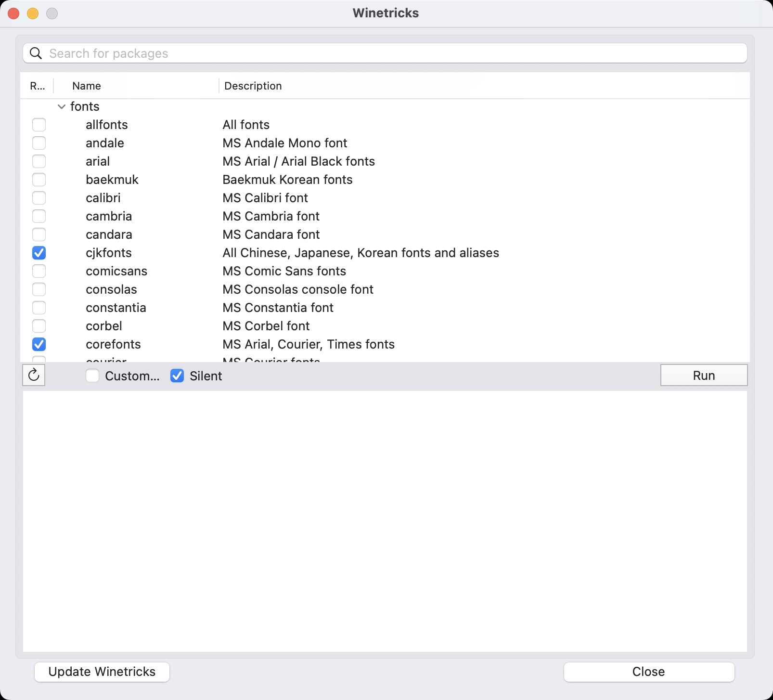The width and height of the screenshot is (773, 700).
Task: Click the yellow minimize window button
Action: 33,13
